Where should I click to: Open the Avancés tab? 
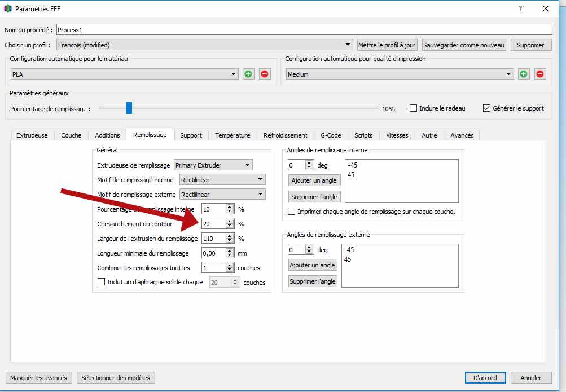point(462,135)
